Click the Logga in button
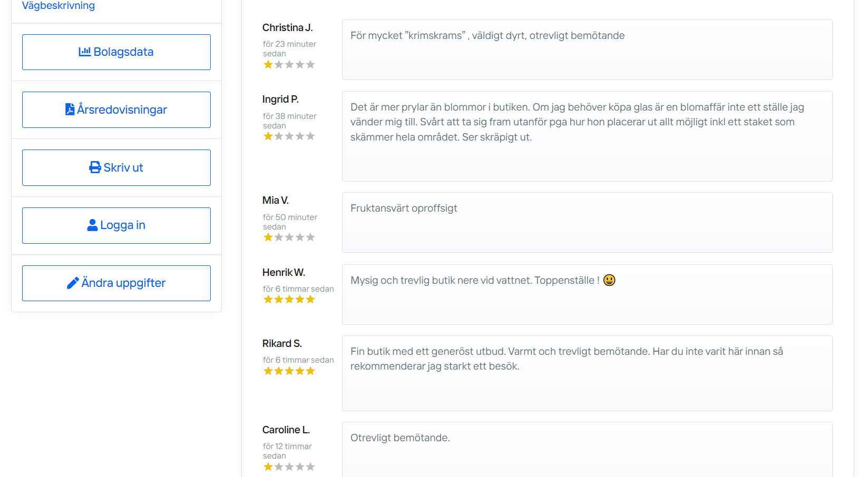 click(x=116, y=225)
